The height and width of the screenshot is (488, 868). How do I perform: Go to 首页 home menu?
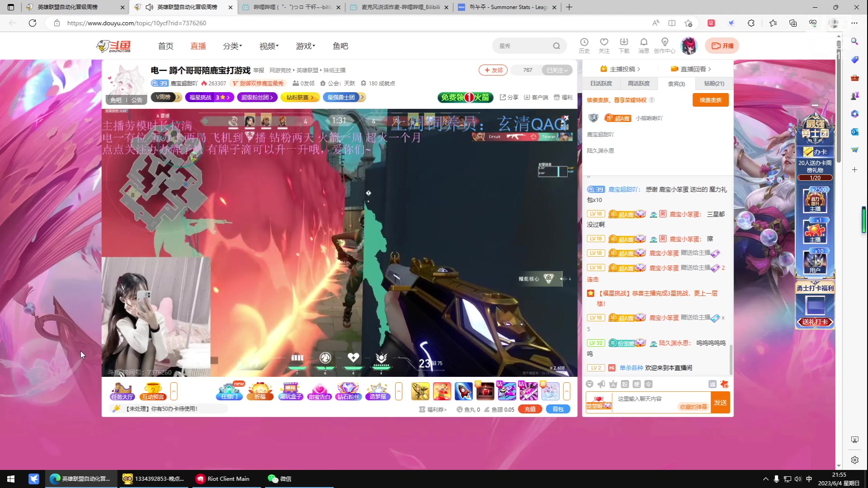pyautogui.click(x=165, y=46)
